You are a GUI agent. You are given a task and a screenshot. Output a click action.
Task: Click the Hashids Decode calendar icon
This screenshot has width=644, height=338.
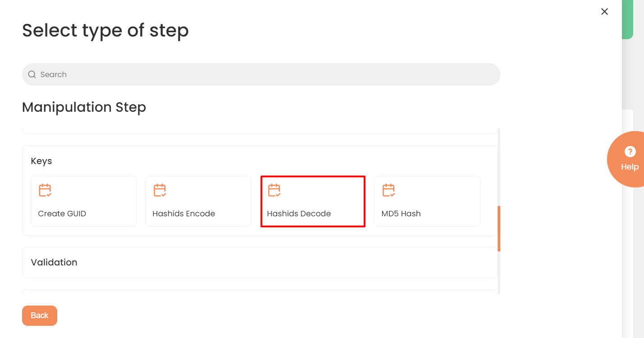(274, 190)
